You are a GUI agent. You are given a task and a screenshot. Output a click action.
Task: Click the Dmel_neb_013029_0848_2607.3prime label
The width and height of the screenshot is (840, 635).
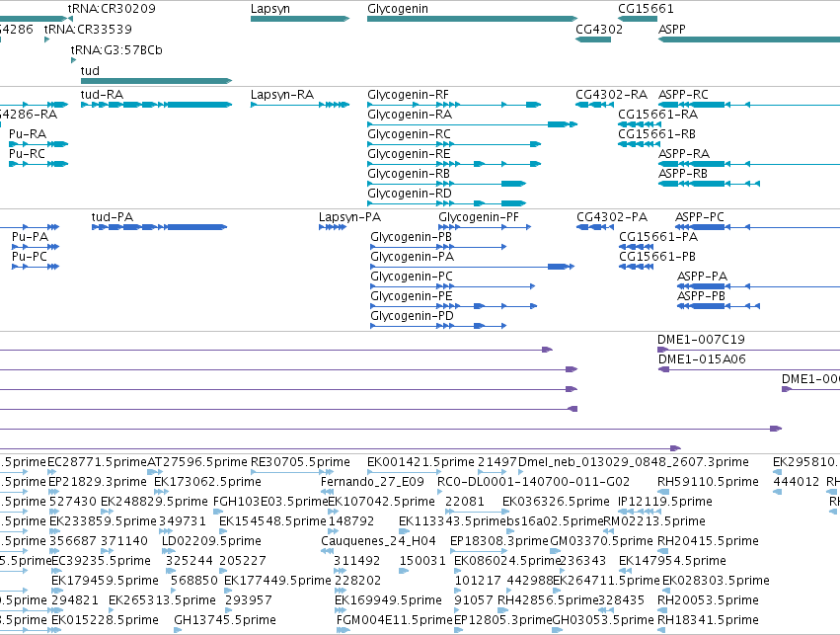[x=634, y=462]
